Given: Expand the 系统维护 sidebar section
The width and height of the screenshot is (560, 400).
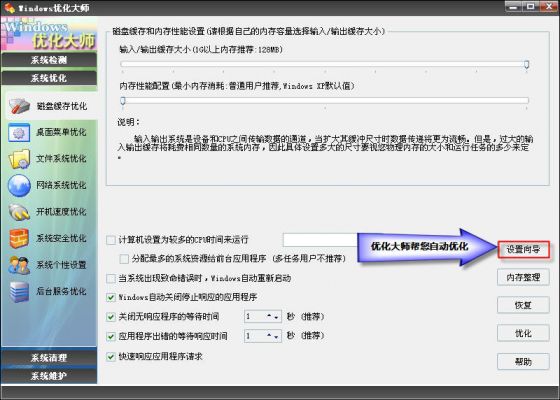Looking at the screenshot, I should 49,376.
